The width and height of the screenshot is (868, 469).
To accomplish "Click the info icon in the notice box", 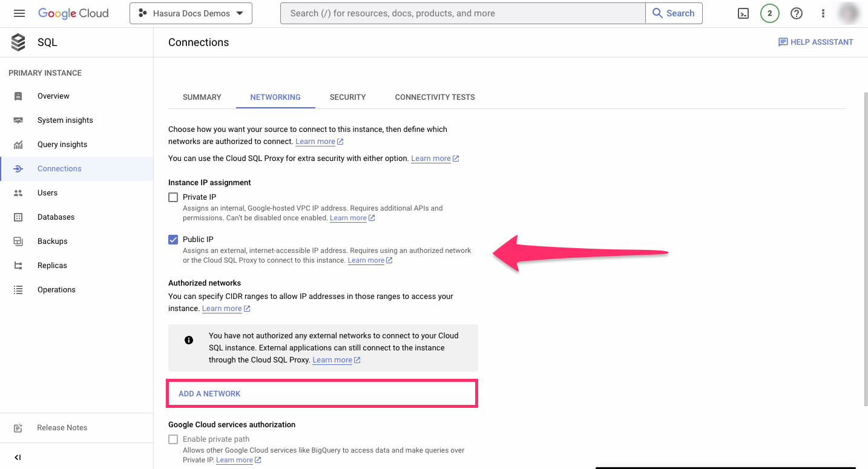I will (189, 340).
